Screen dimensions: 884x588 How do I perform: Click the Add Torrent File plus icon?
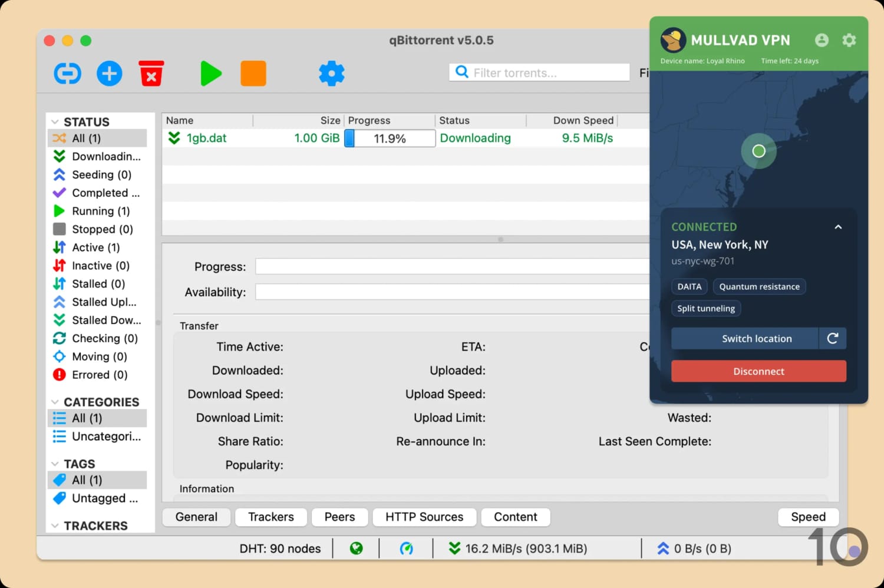coord(110,74)
